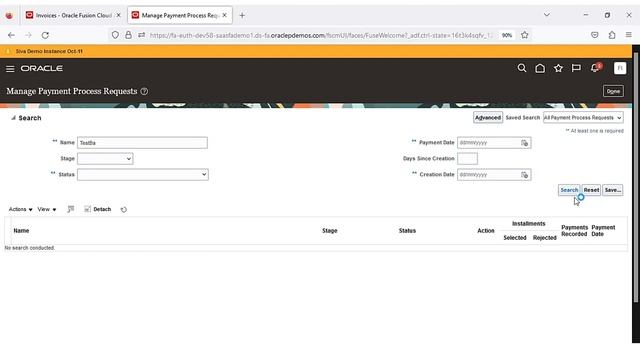Image resolution: width=640 pixels, height=360 pixels.
Task: Open a new browser tab
Action: (242, 15)
